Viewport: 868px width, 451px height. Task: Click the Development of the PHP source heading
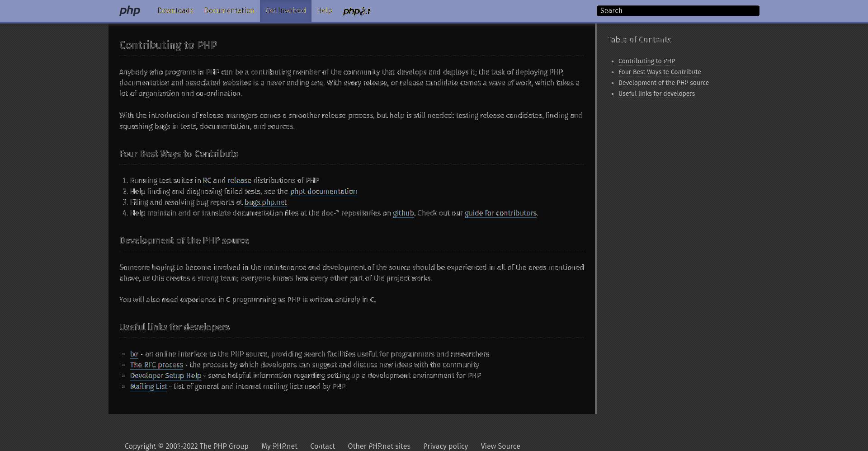pos(184,240)
